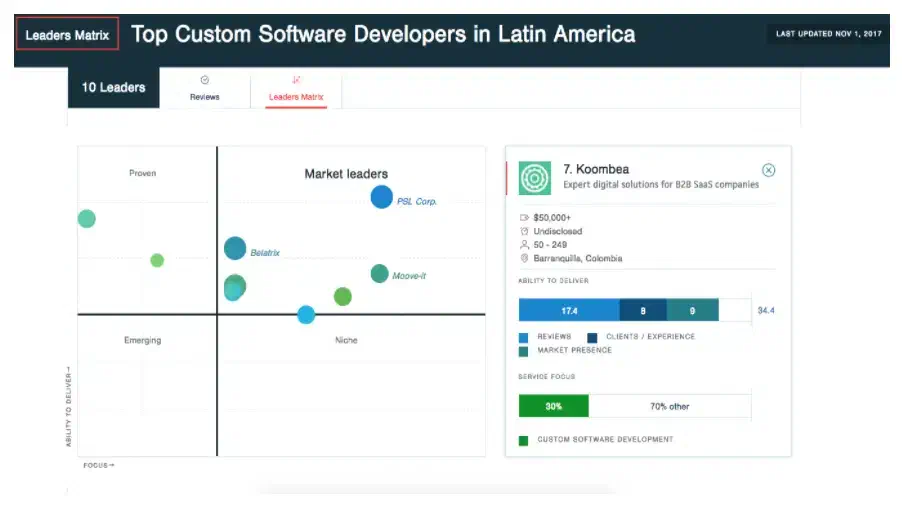This screenshot has height=516, width=902.
Task: Click the Custom Software Development legend swatch
Action: (523, 441)
